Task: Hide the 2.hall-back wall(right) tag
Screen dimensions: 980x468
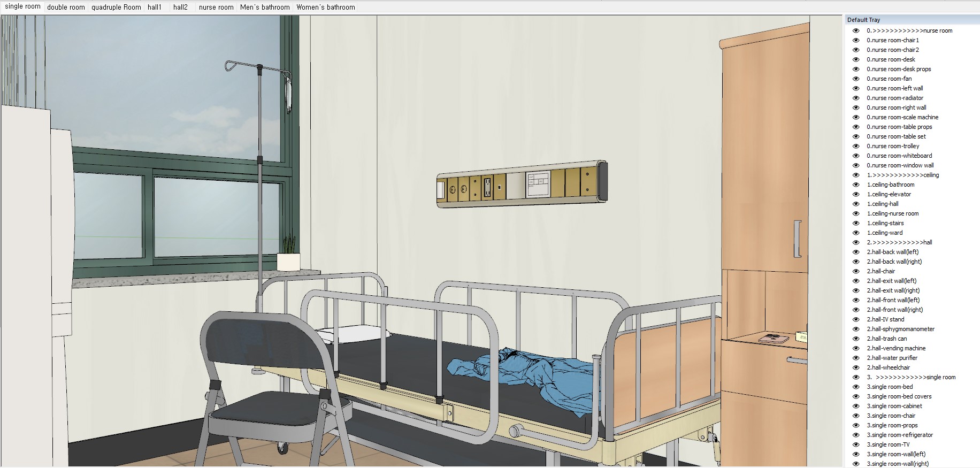Action: (x=856, y=262)
